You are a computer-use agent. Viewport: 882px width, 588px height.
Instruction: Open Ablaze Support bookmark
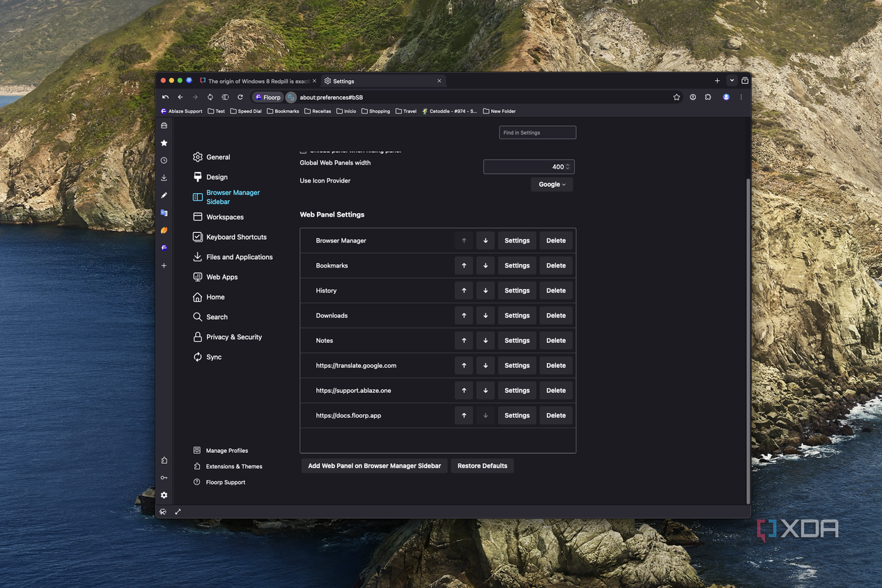pos(182,111)
